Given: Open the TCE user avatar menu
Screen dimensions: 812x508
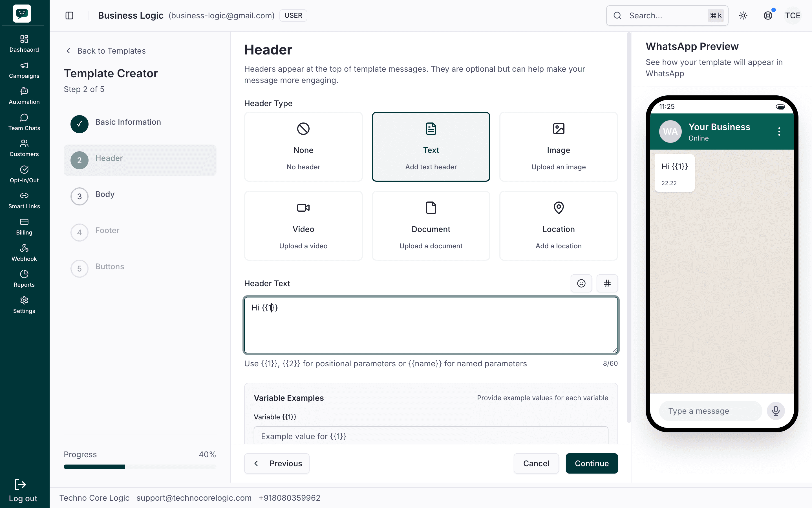Looking at the screenshot, I should [x=793, y=16].
